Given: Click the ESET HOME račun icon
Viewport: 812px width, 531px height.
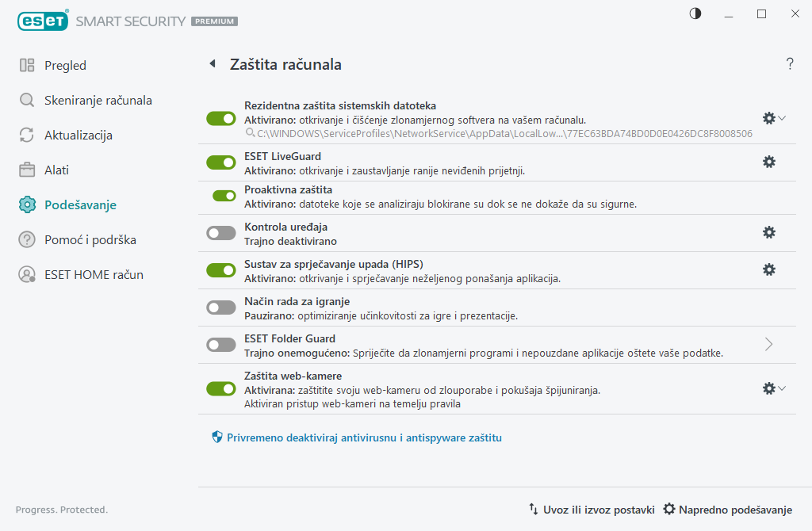Looking at the screenshot, I should click(x=27, y=274).
